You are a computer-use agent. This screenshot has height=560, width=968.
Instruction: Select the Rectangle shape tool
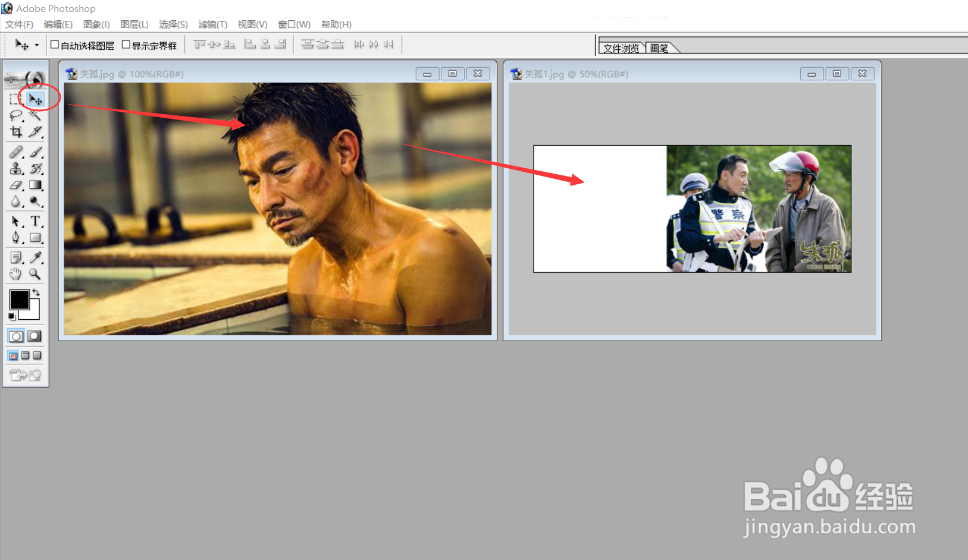coord(36,237)
